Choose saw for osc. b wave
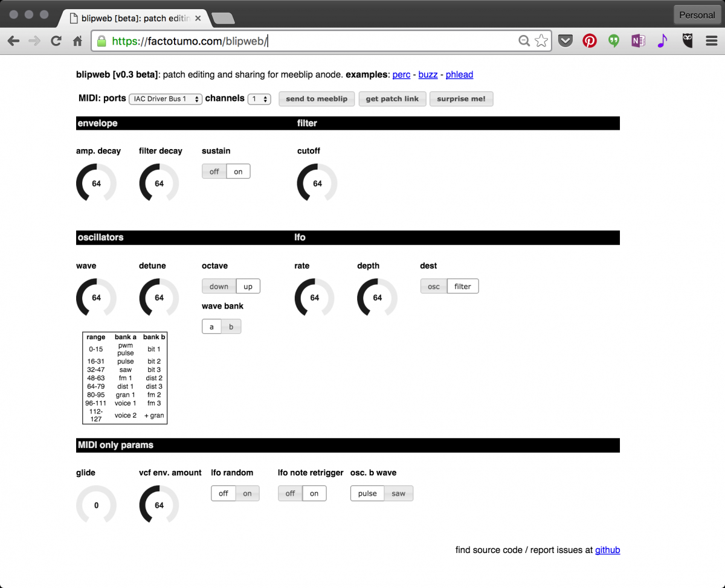Viewport: 725px width, 588px height. pyautogui.click(x=399, y=493)
